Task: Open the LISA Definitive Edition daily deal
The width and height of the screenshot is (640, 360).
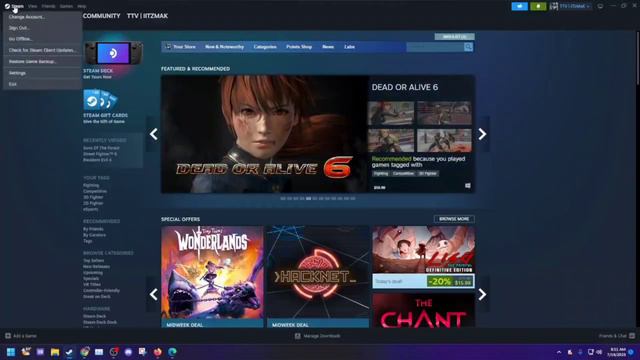Action: point(423,257)
